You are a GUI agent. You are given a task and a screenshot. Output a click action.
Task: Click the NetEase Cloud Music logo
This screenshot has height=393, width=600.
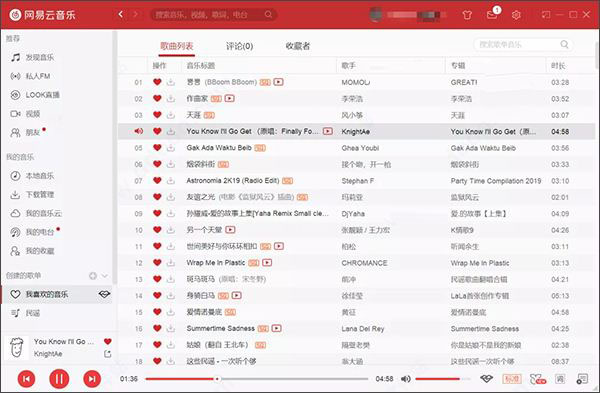[x=42, y=15]
